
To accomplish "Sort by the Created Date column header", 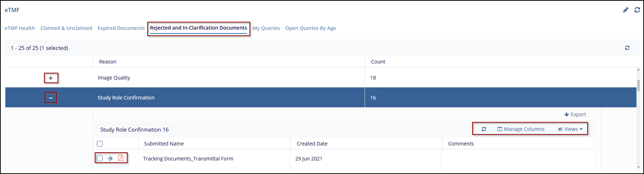I will point(312,144).
